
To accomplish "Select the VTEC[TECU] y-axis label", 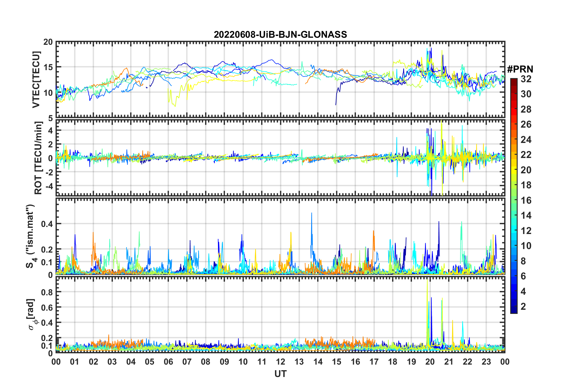I will (x=36, y=80).
